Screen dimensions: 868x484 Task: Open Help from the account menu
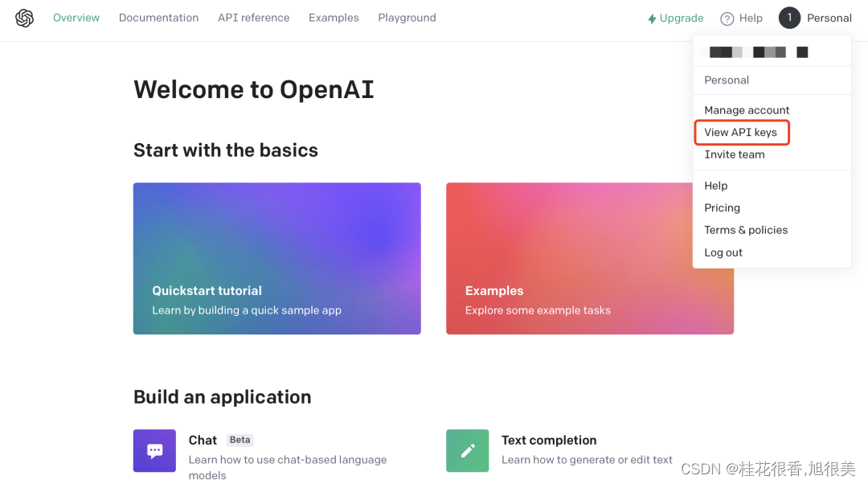click(x=716, y=186)
